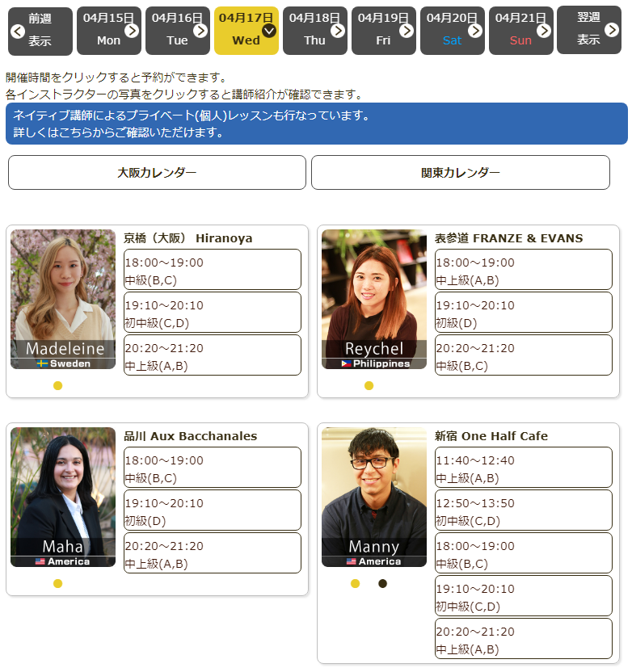
Task: Click arrow icon on 04月19日 Fri
Action: pyautogui.click(x=407, y=31)
